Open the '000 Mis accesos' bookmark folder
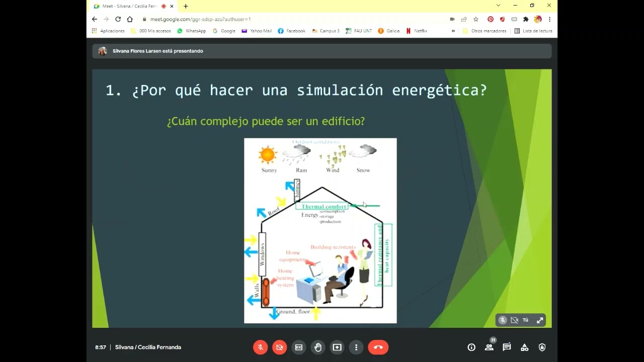The height and width of the screenshot is (362, 644). (151, 31)
